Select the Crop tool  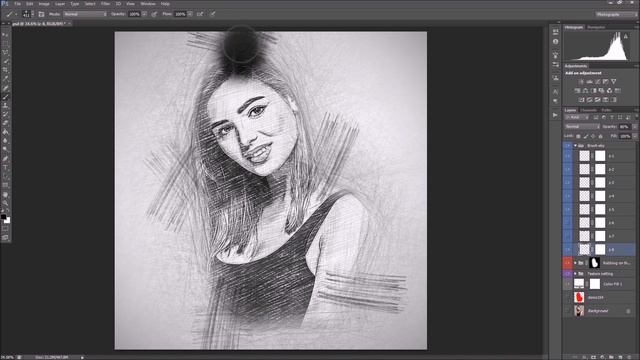point(5,70)
